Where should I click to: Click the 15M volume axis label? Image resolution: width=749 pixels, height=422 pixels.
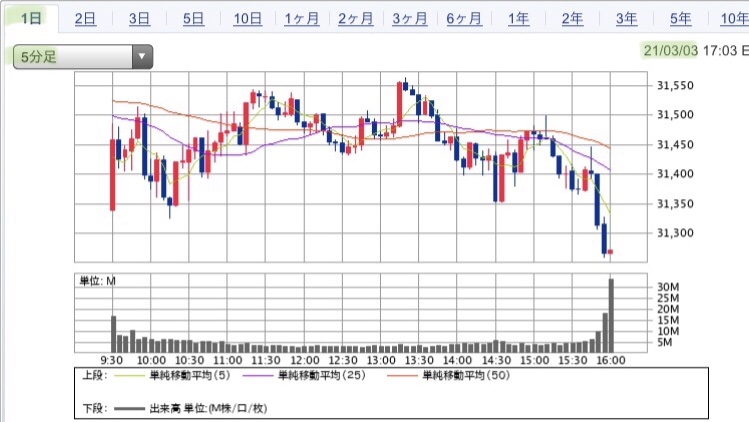tap(668, 320)
